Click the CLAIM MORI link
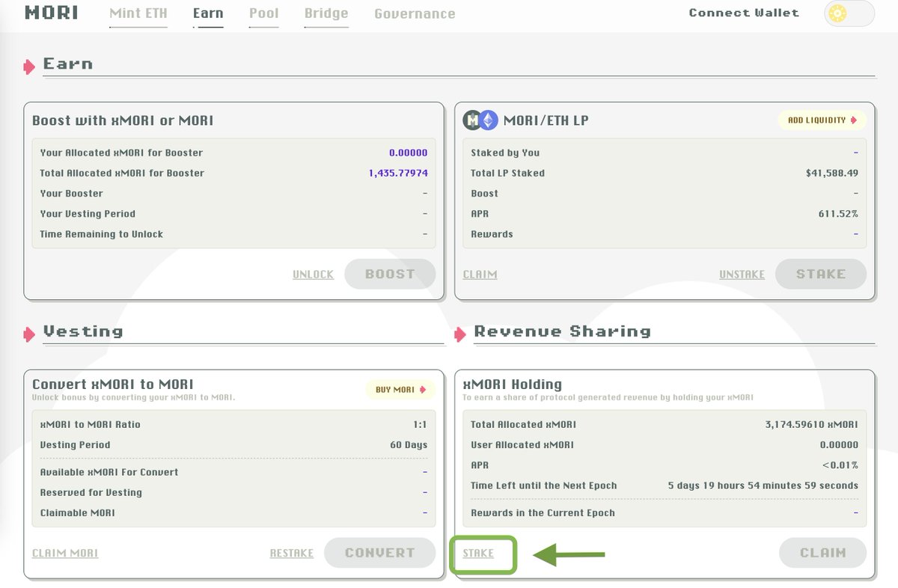The width and height of the screenshot is (898, 588). [x=65, y=554]
